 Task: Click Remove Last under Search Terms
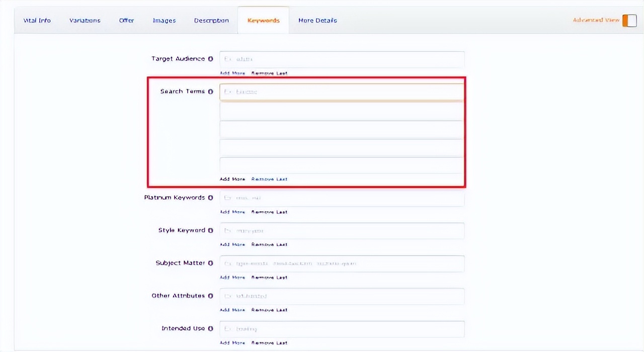pos(269,179)
